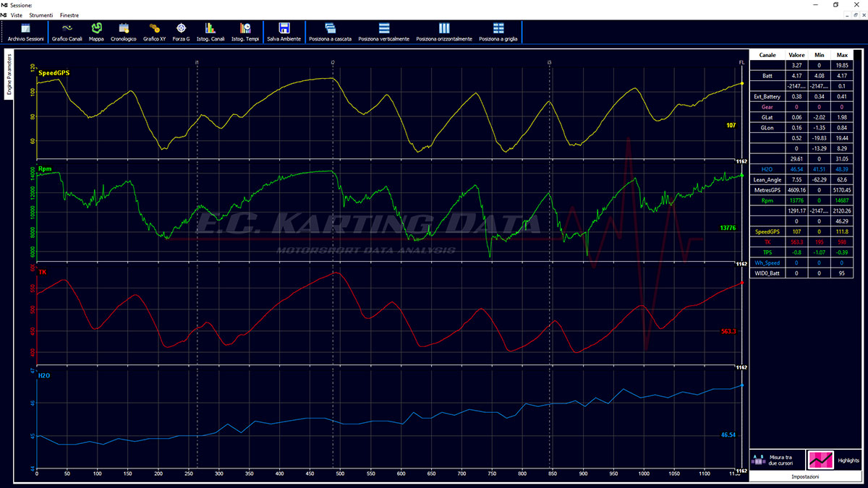
Task: Open the Grafico XY plot
Action: (154, 31)
